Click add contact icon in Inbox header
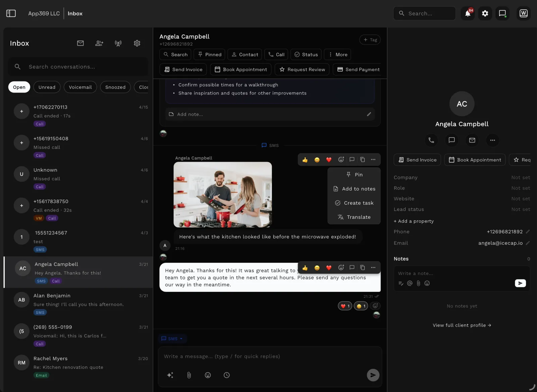Image resolution: width=537 pixels, height=392 pixels. click(99, 43)
